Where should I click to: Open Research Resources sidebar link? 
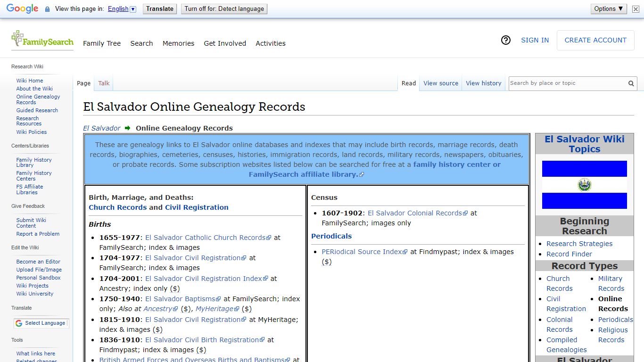coord(29,121)
